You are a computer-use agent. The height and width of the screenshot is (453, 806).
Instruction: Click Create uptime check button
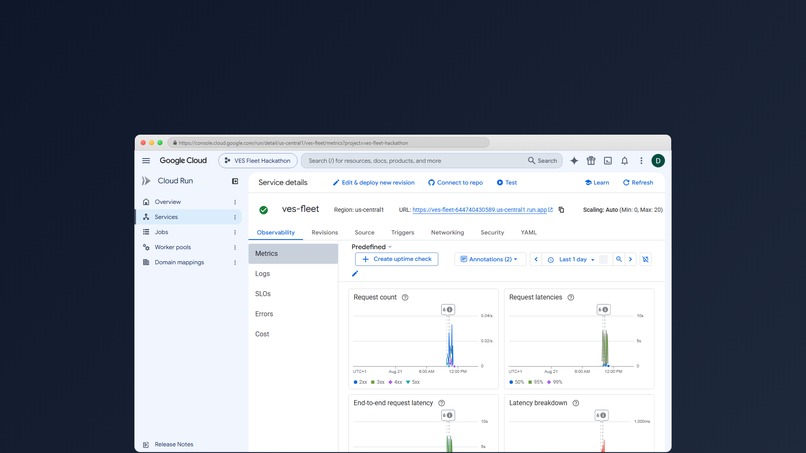(397, 259)
